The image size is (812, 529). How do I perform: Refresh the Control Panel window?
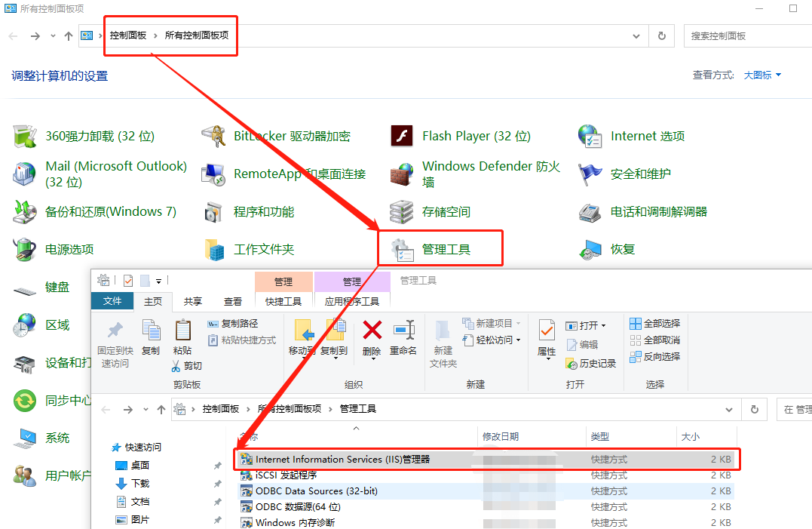662,35
